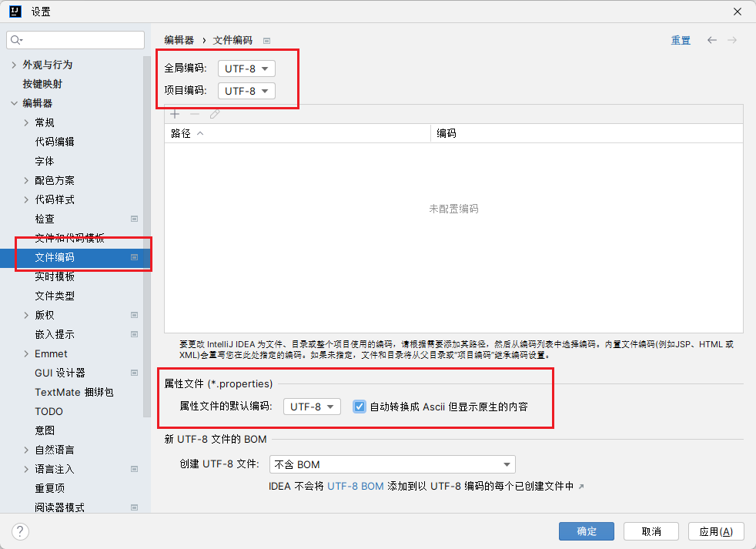Click the pencil edit icon
The height and width of the screenshot is (549, 756).
coord(215,114)
